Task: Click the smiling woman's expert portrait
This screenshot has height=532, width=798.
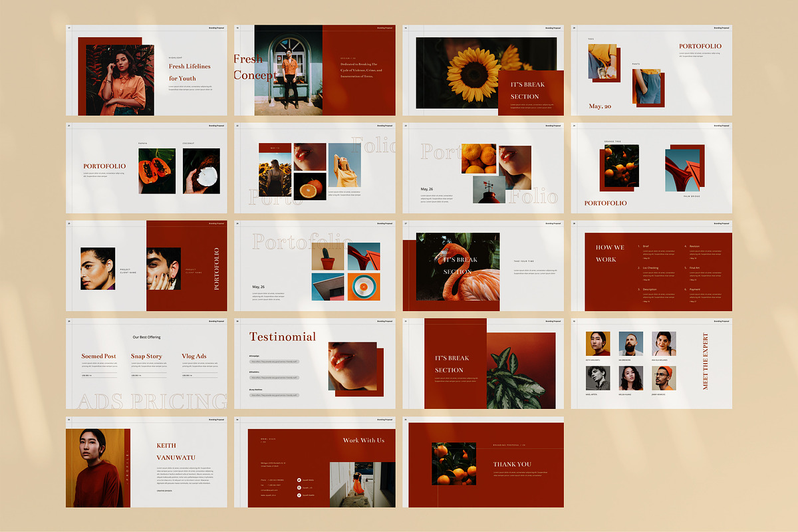Action: tap(664, 344)
